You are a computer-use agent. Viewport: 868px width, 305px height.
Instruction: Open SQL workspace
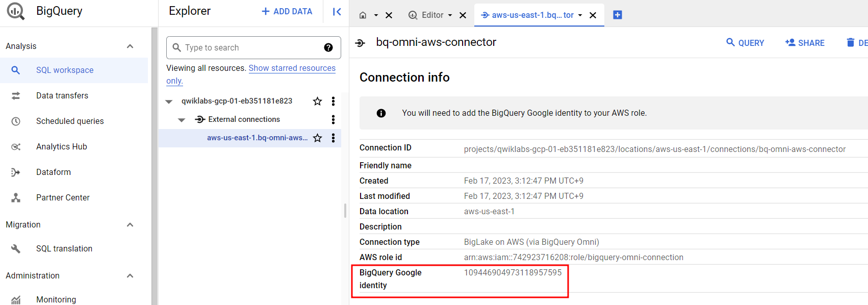point(65,70)
